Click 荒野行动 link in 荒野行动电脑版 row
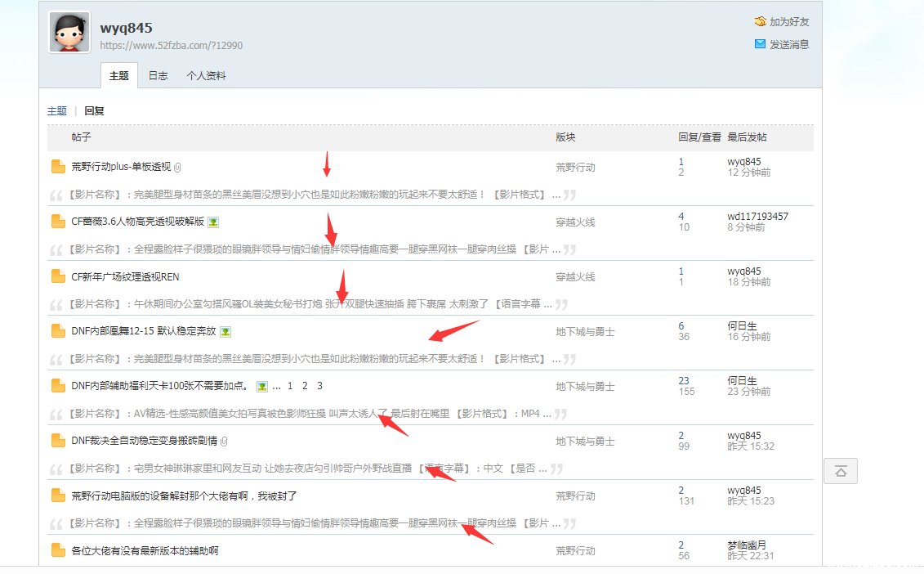 [x=575, y=496]
